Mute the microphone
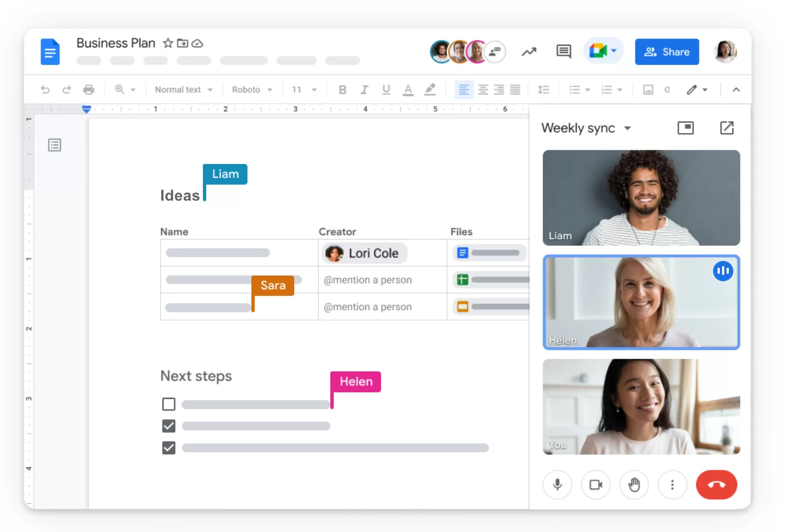Image resolution: width=788 pixels, height=532 pixels. pos(557,485)
